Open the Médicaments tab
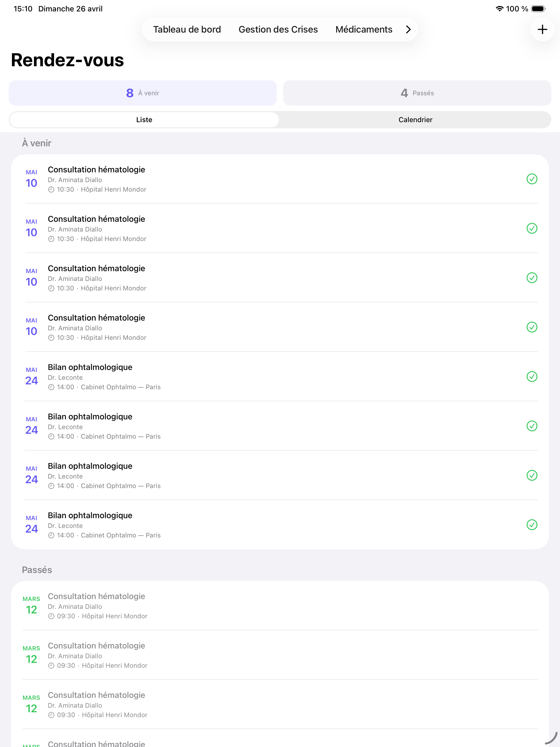 364,29
